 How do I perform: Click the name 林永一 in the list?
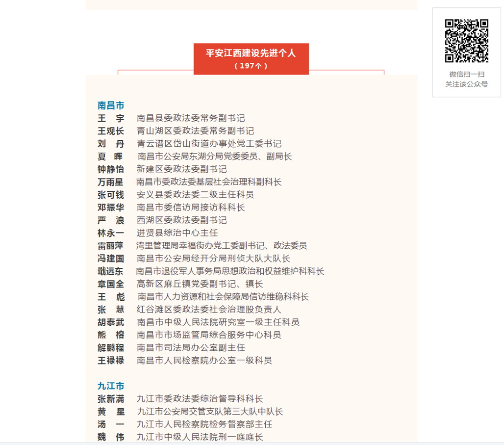click(111, 233)
